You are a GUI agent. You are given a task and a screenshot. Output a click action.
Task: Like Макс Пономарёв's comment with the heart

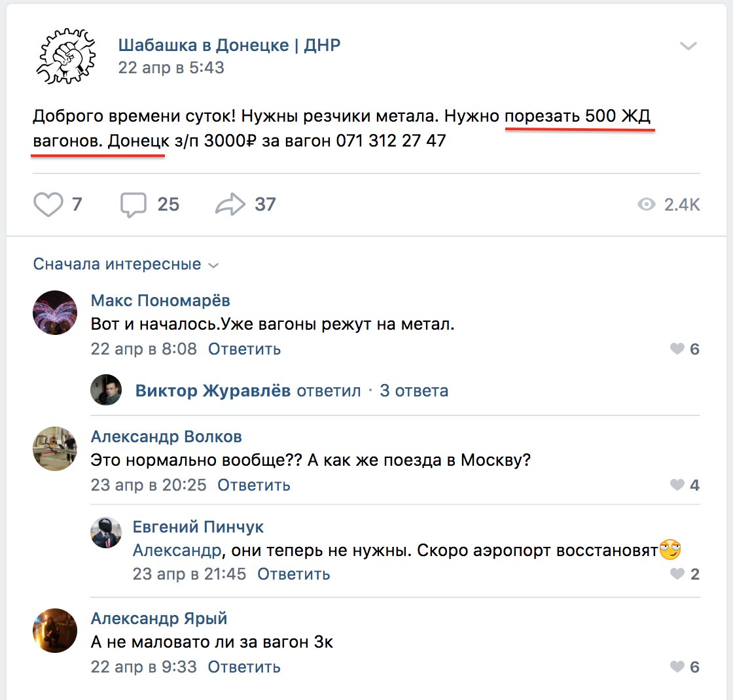pyautogui.click(x=677, y=349)
